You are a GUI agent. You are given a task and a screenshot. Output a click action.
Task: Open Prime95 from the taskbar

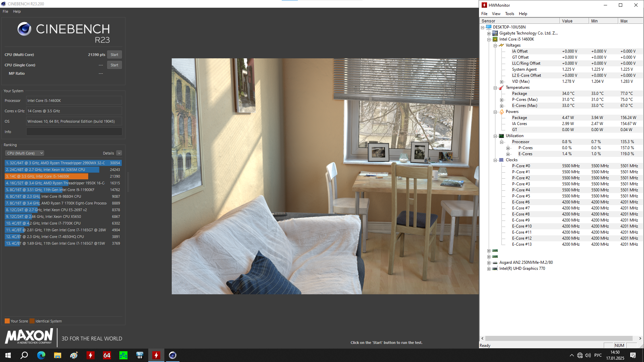[x=123, y=355]
